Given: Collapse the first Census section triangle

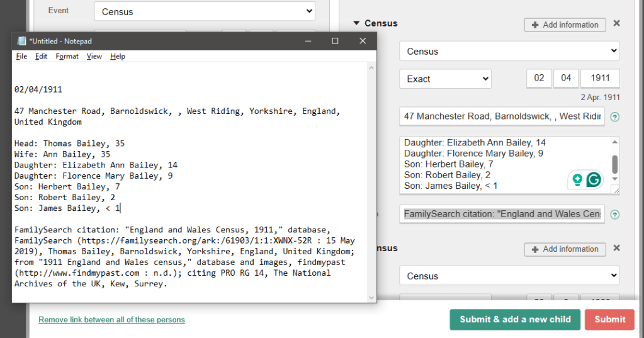Looking at the screenshot, I should tap(356, 23).
